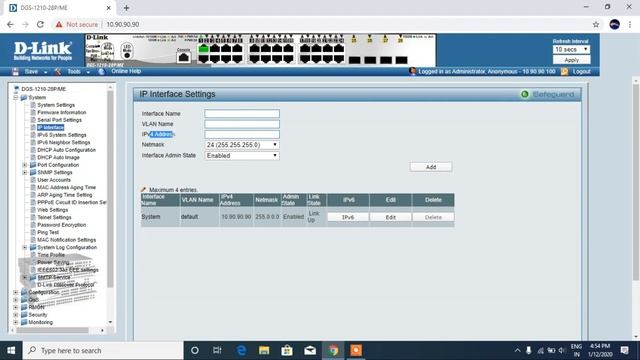Click the Save disk icon

click(x=16, y=72)
